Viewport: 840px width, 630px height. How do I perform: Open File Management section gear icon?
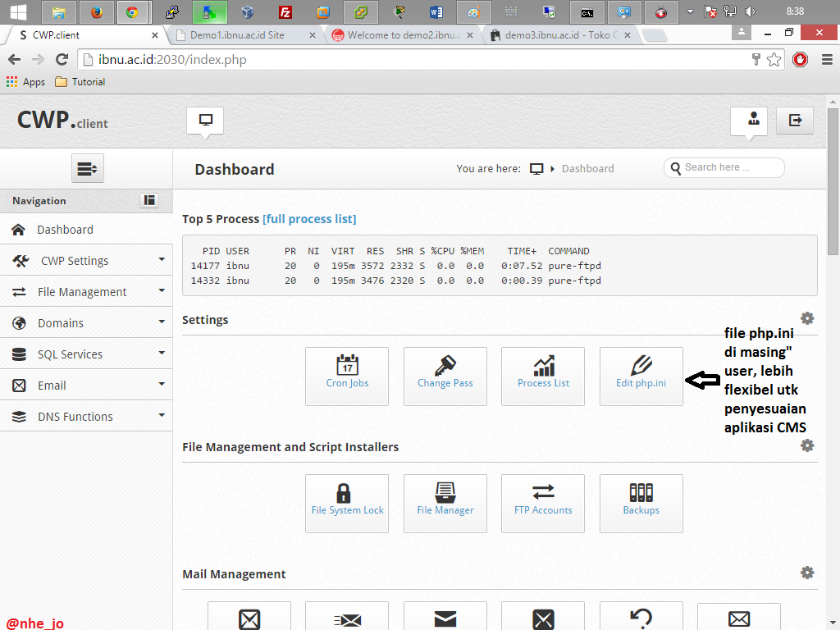[807, 445]
